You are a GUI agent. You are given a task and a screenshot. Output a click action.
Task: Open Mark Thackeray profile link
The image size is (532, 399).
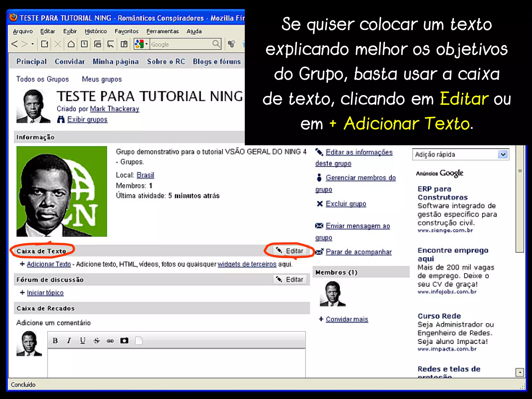[115, 109]
